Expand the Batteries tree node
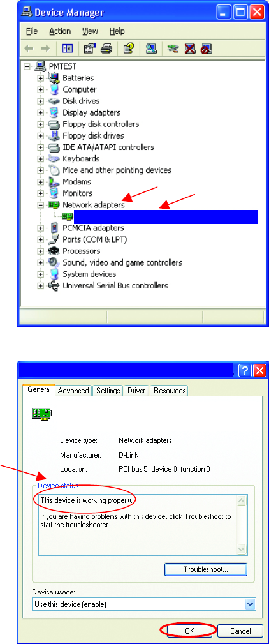Viewport: 269px width, 644px height. click(x=40, y=78)
